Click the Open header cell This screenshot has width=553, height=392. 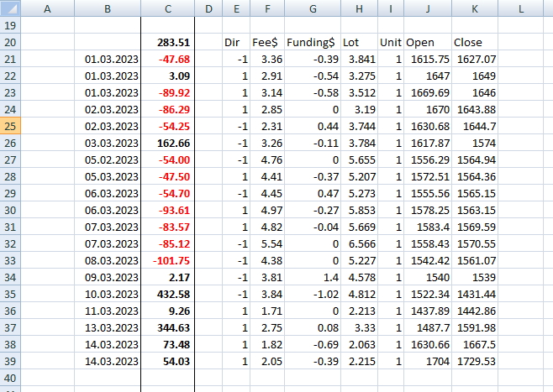pyautogui.click(x=428, y=42)
